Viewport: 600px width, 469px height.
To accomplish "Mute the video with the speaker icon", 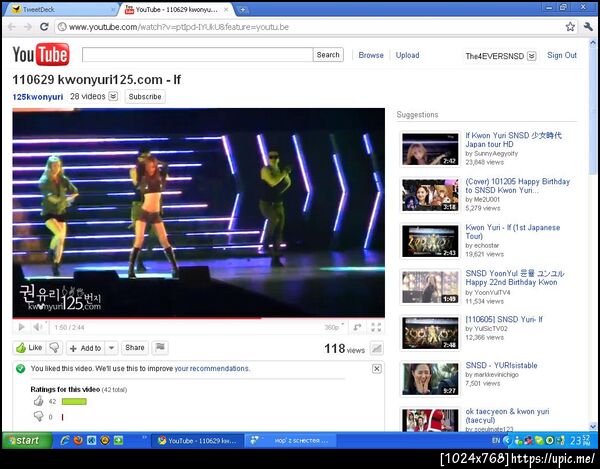I will [x=38, y=327].
